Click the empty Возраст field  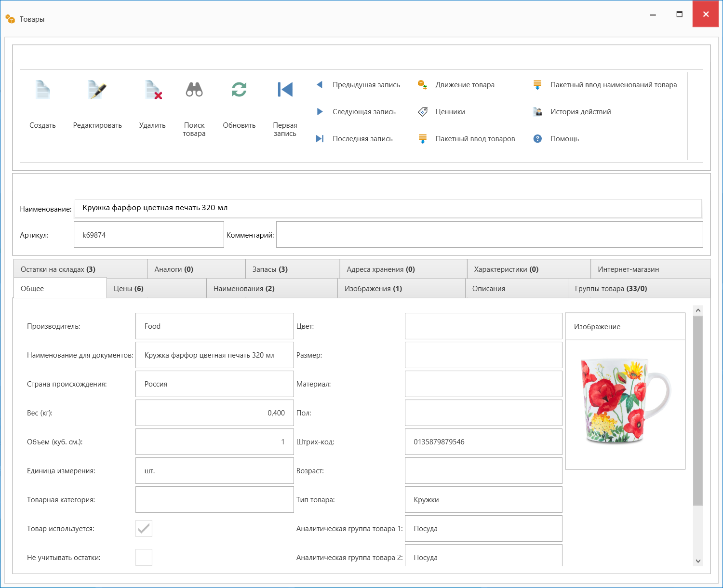pos(483,471)
